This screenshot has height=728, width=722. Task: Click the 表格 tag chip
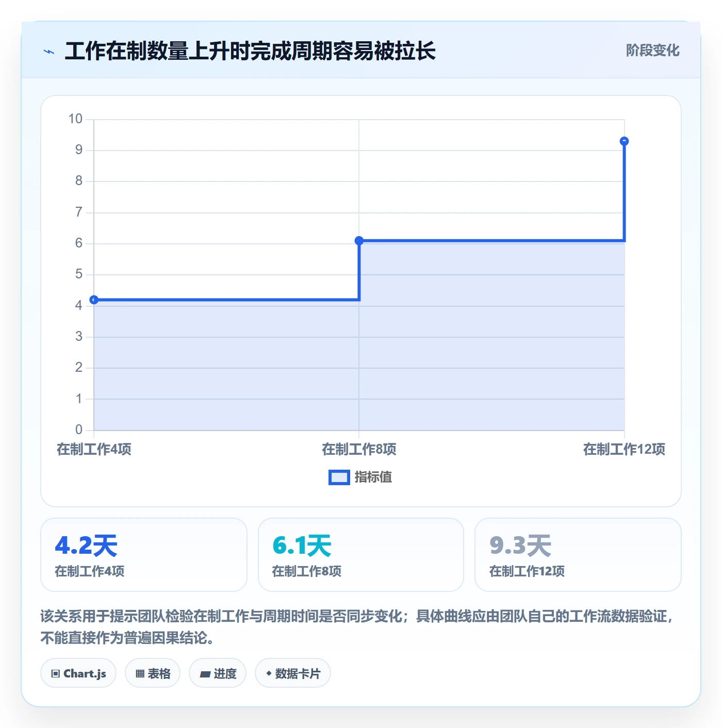tap(153, 673)
